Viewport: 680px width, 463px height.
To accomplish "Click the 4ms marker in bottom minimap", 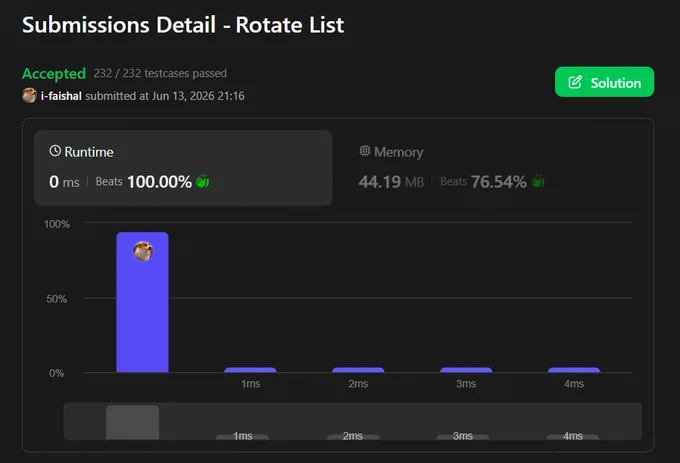I will (573, 436).
